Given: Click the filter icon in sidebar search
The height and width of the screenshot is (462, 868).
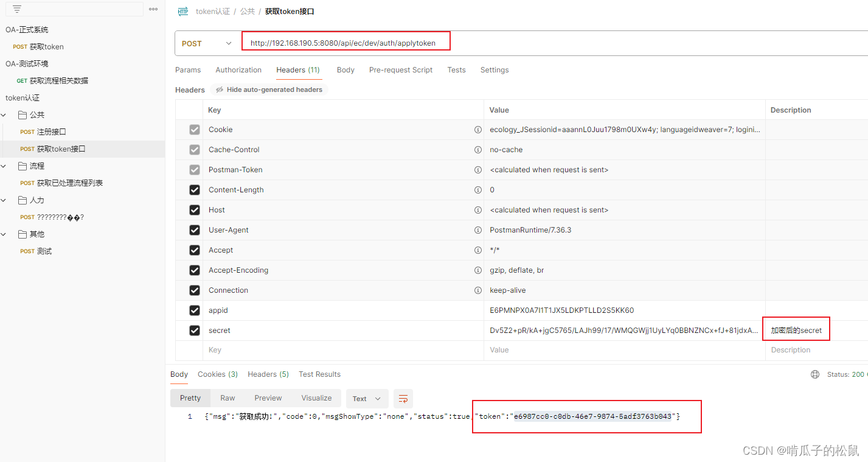Looking at the screenshot, I should pos(17,9).
